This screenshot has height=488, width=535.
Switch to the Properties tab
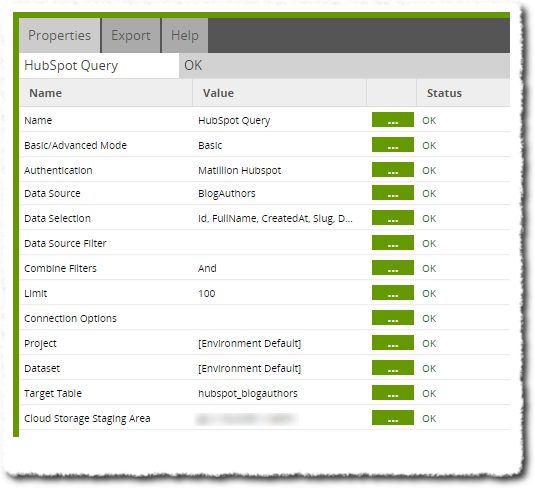(60, 35)
